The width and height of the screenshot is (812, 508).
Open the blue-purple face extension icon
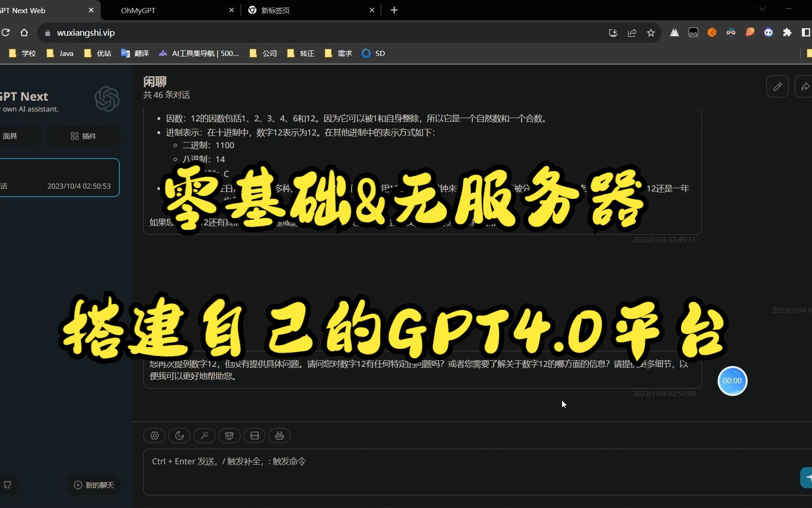[x=768, y=32]
